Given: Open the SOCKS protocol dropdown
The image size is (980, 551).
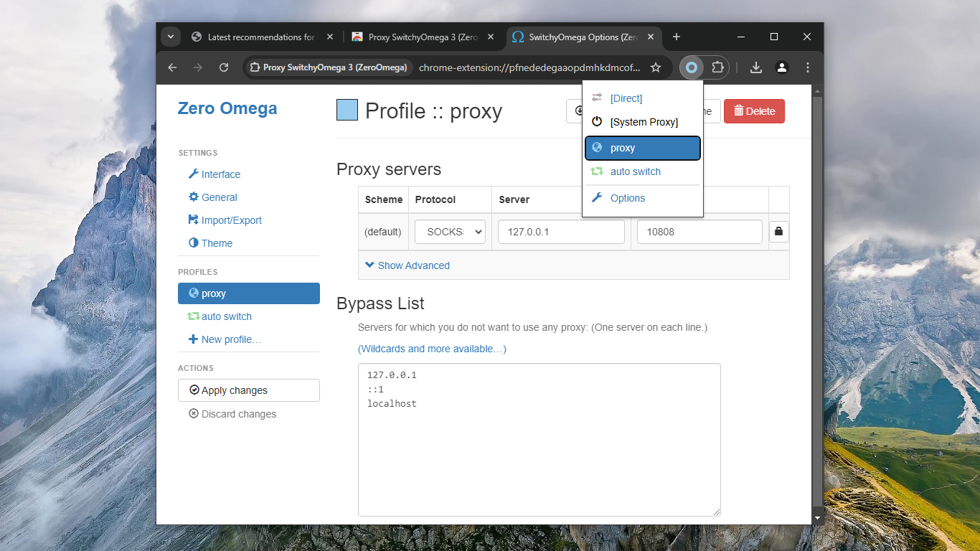Looking at the screenshot, I should click(450, 232).
